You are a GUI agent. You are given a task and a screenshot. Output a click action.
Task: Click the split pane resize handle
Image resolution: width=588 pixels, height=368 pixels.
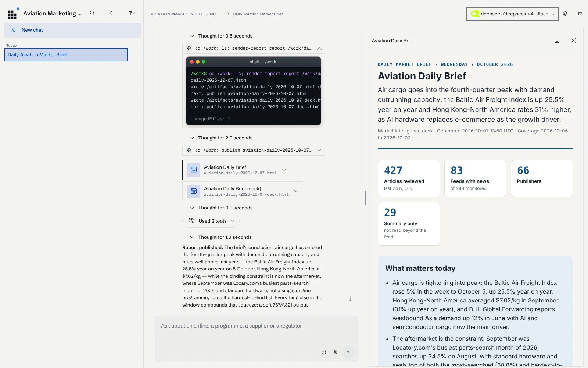[x=366, y=198]
